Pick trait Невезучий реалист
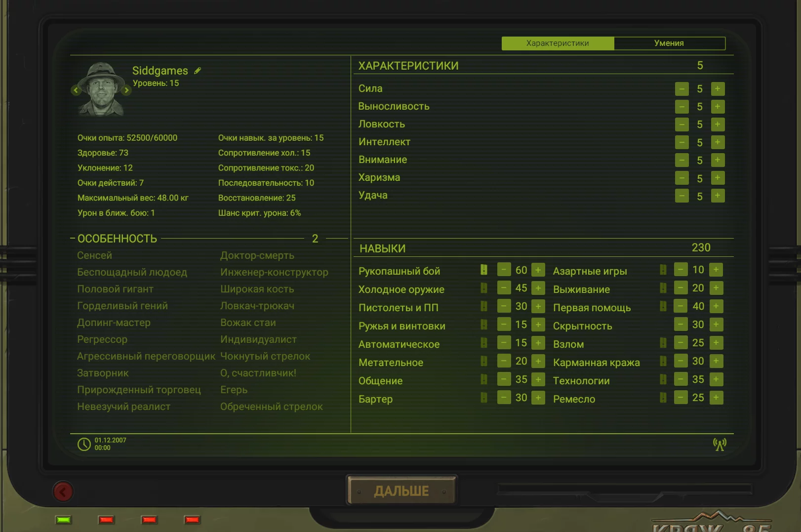 click(x=123, y=407)
